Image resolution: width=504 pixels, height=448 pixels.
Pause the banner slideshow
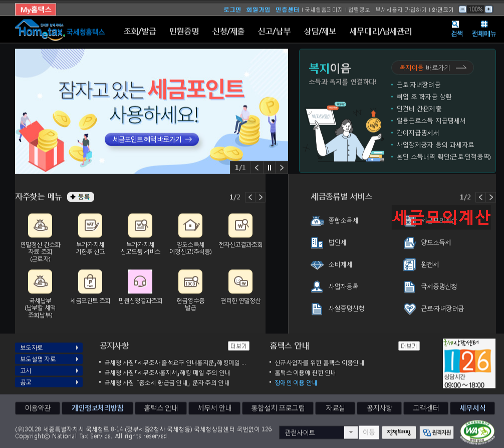pyautogui.click(x=270, y=168)
